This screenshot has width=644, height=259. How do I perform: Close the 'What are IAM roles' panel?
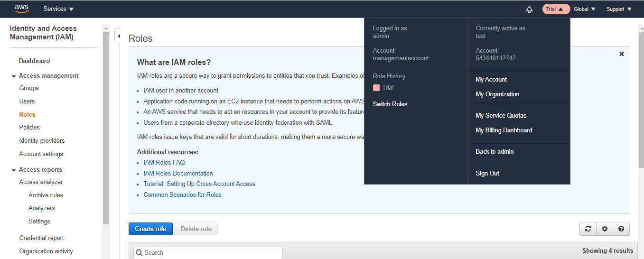point(622,54)
